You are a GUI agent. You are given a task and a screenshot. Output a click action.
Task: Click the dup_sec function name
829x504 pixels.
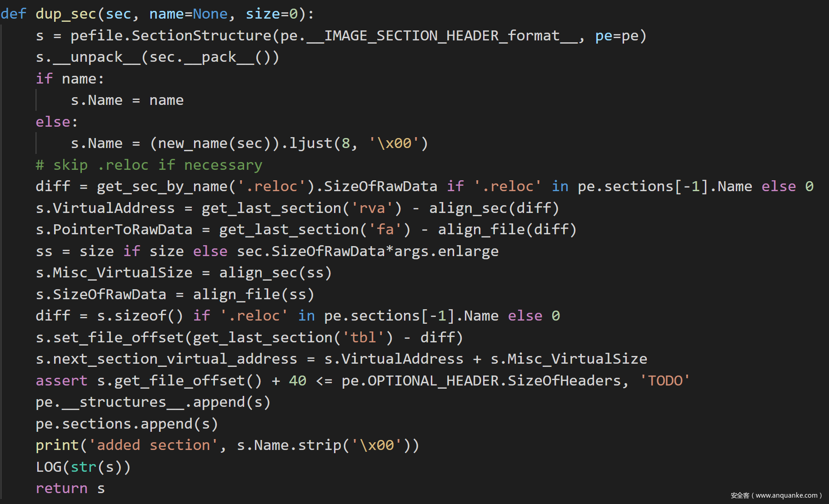pos(66,14)
